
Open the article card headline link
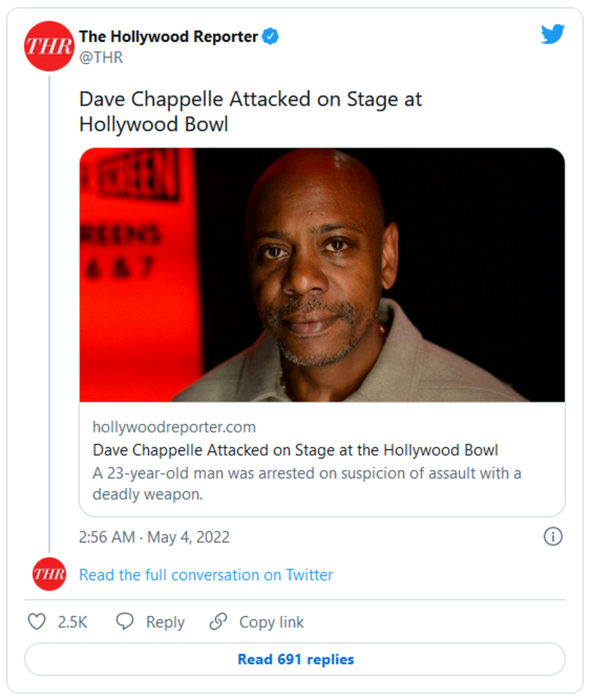pyautogui.click(x=295, y=450)
